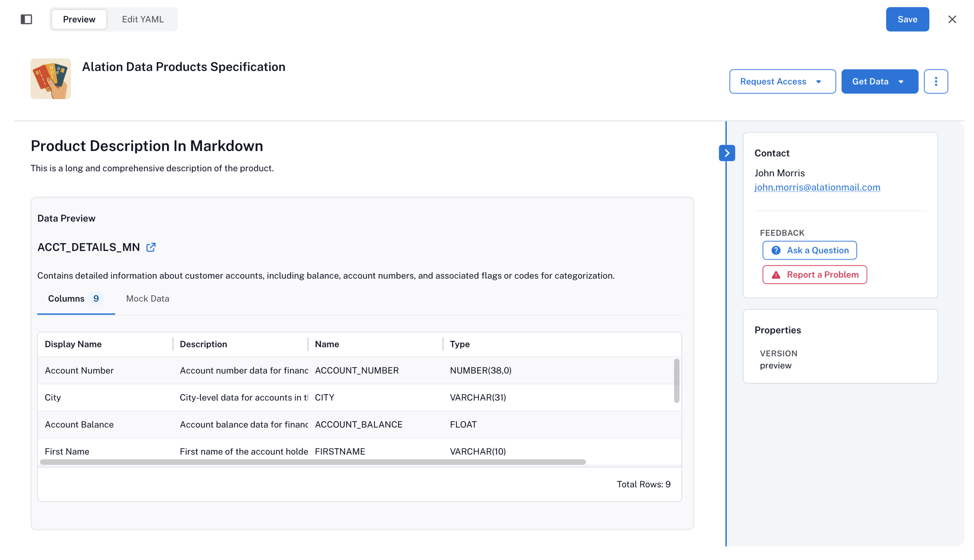Select the Preview mode toggle

[x=79, y=19]
